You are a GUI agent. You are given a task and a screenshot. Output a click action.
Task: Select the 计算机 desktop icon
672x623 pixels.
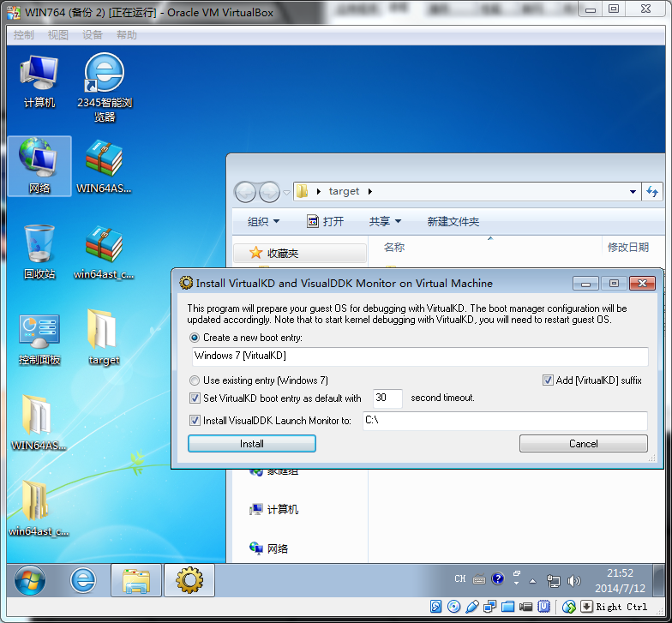[x=39, y=82]
